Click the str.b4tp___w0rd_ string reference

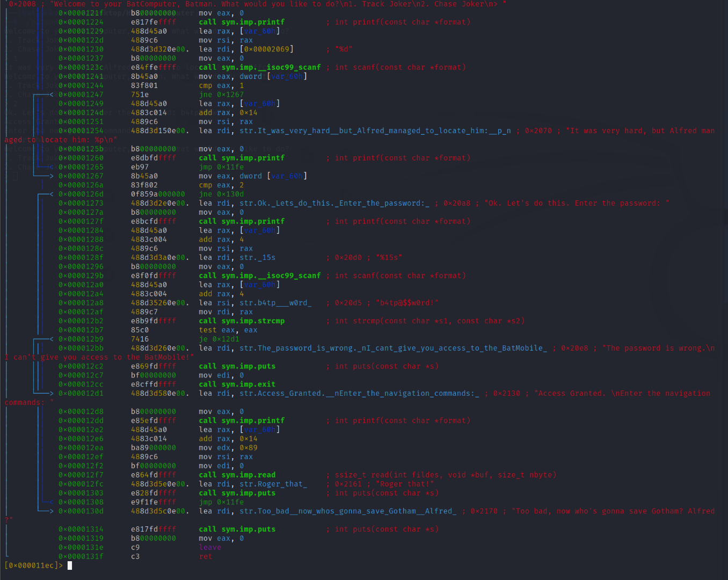[x=275, y=303]
